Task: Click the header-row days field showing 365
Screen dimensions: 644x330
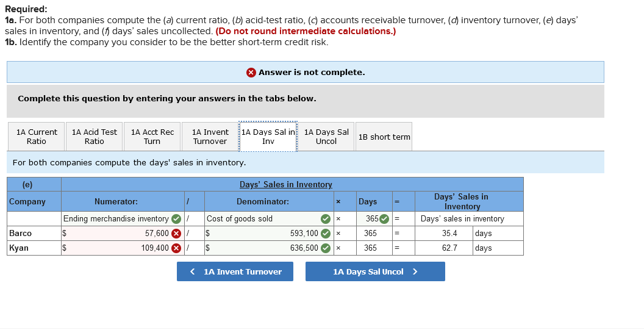Action: (374, 219)
